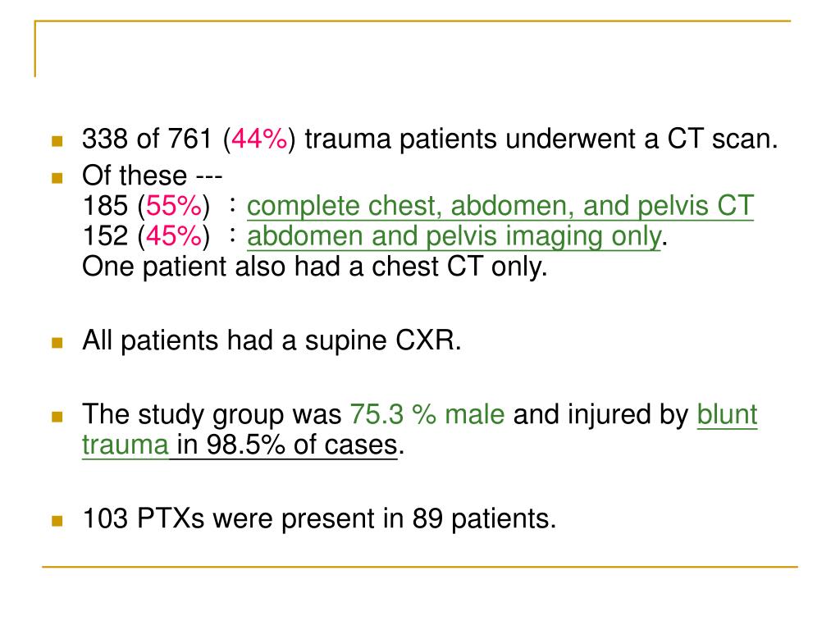Click the 'complete chest, abdomen, and pelvis CT' link
Screen dimensions: 840x630
500,206
